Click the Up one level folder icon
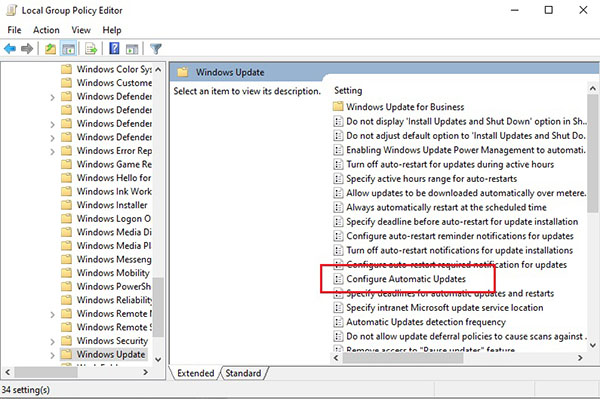The height and width of the screenshot is (399, 600). pos(50,49)
